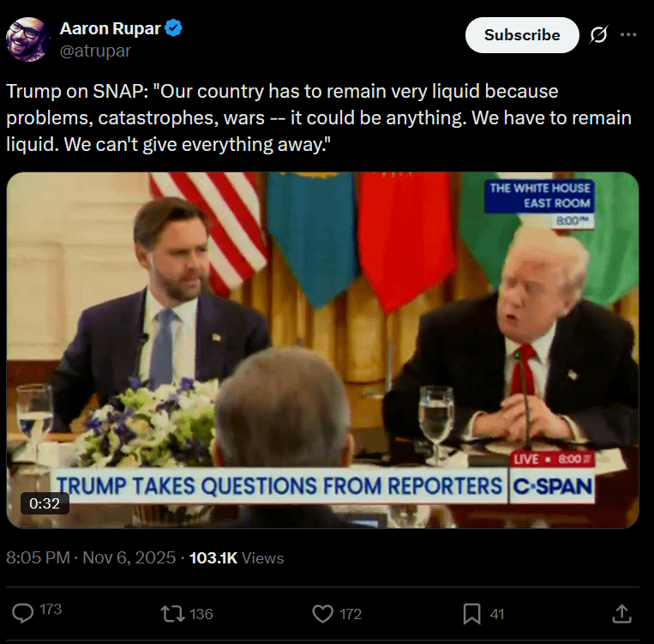Open the 8:05 PM Nov 6, 2025 timestamp
This screenshot has height=644, width=654.
pyautogui.click(x=90, y=557)
